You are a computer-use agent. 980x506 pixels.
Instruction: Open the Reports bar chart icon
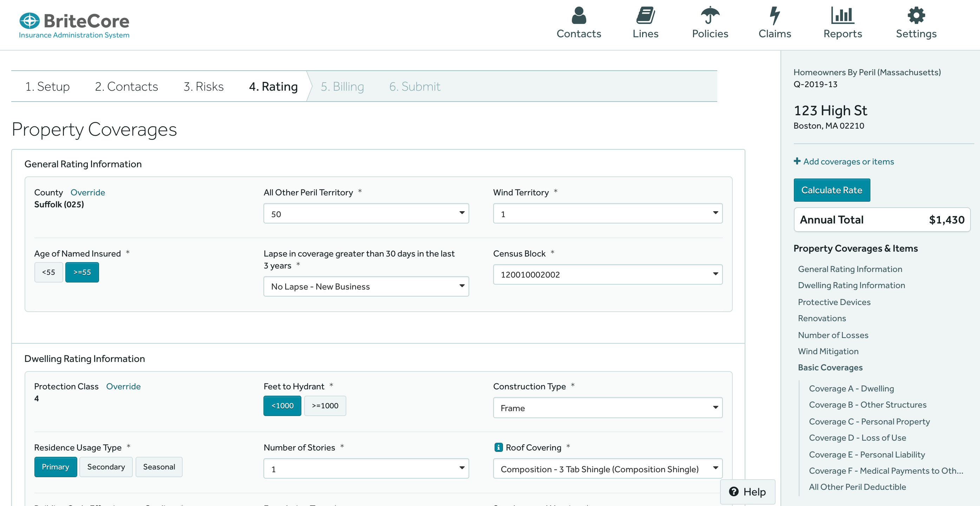[842, 16]
